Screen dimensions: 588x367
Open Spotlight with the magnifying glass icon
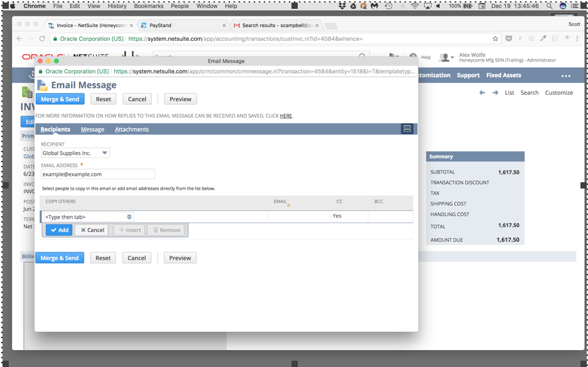(x=550, y=5)
